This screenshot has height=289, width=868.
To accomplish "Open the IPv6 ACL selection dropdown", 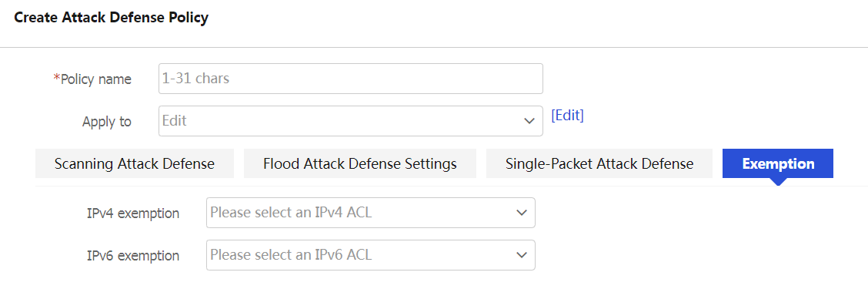I will pyautogui.click(x=370, y=255).
